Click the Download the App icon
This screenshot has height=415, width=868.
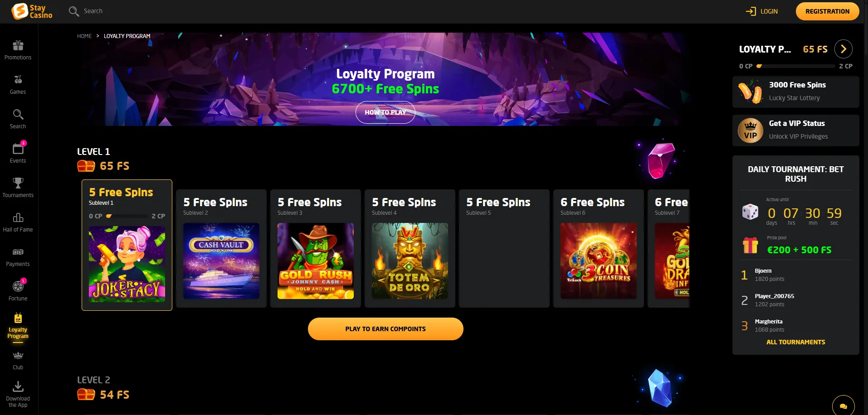point(18,386)
